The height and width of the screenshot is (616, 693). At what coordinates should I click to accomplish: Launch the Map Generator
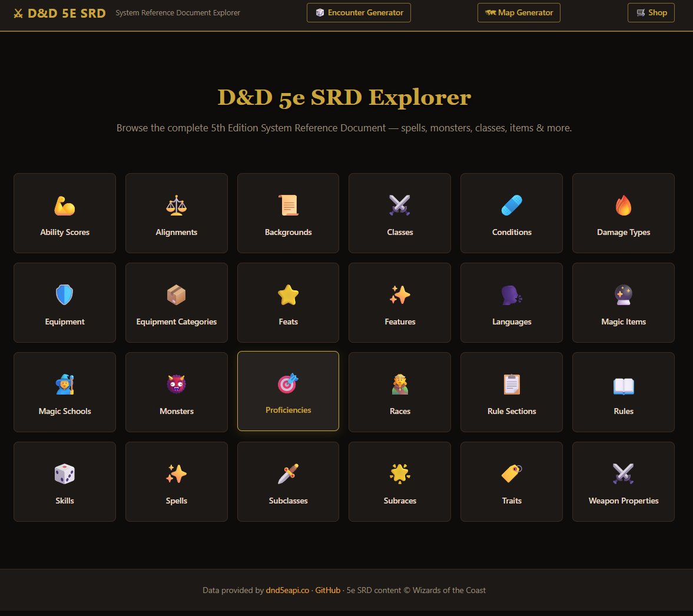(x=518, y=12)
